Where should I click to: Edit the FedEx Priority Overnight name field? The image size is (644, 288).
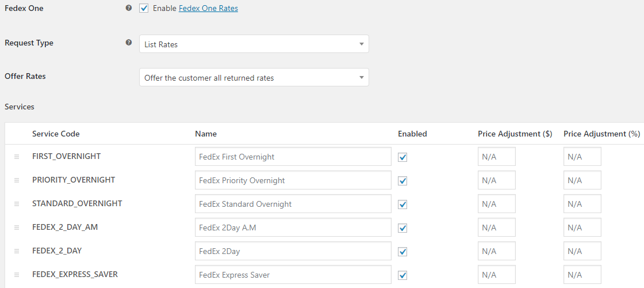293,180
